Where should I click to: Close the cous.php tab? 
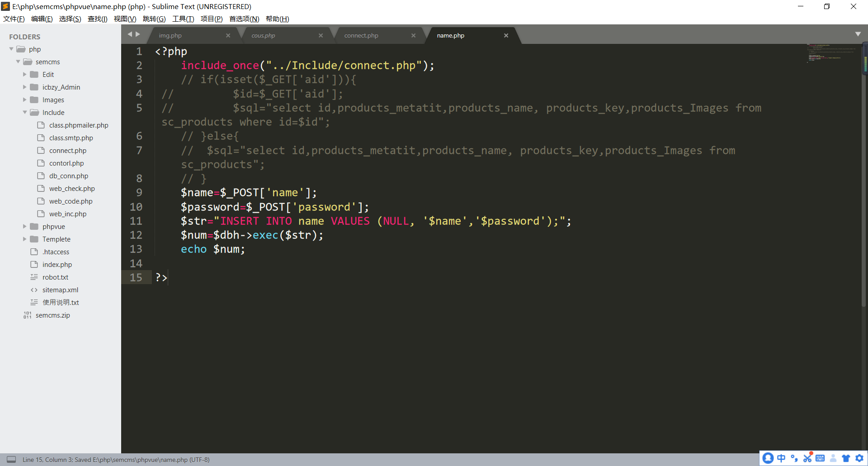[321, 35]
